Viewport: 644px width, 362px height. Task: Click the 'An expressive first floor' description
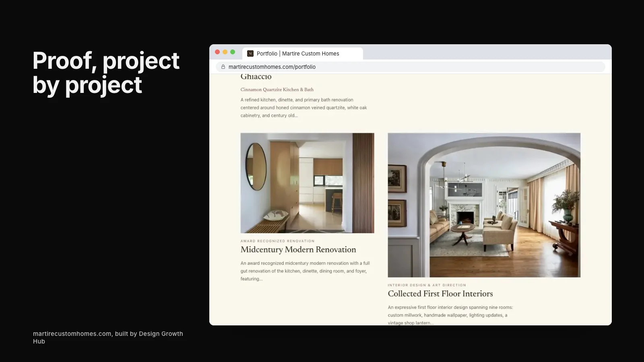point(450,315)
